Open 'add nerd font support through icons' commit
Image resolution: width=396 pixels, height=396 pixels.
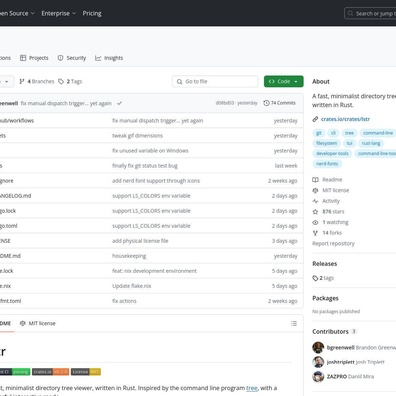(x=156, y=181)
